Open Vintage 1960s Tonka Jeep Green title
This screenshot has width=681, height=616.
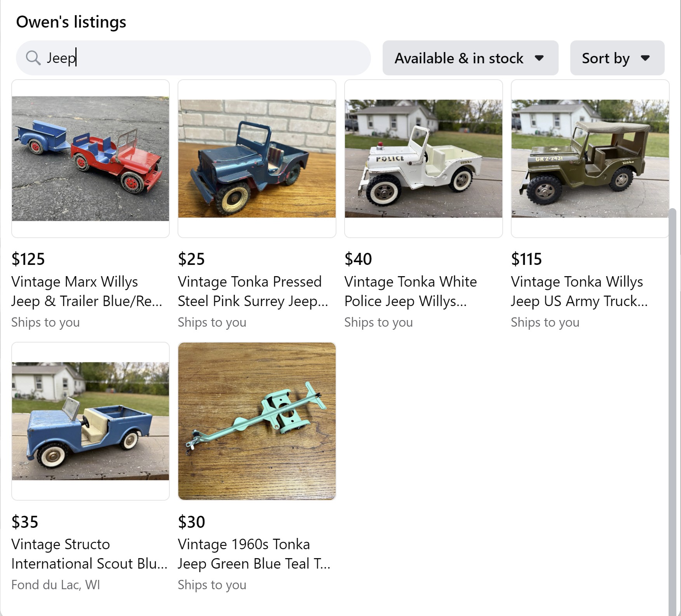tap(254, 554)
